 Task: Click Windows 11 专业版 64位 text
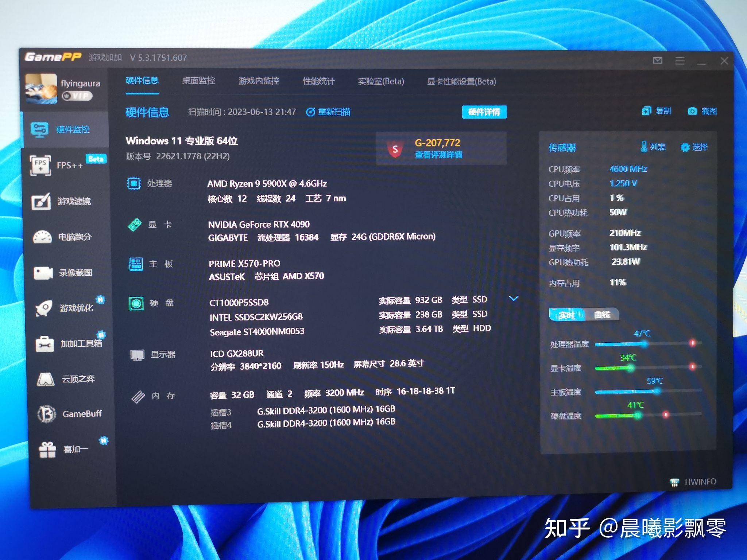[x=182, y=141]
